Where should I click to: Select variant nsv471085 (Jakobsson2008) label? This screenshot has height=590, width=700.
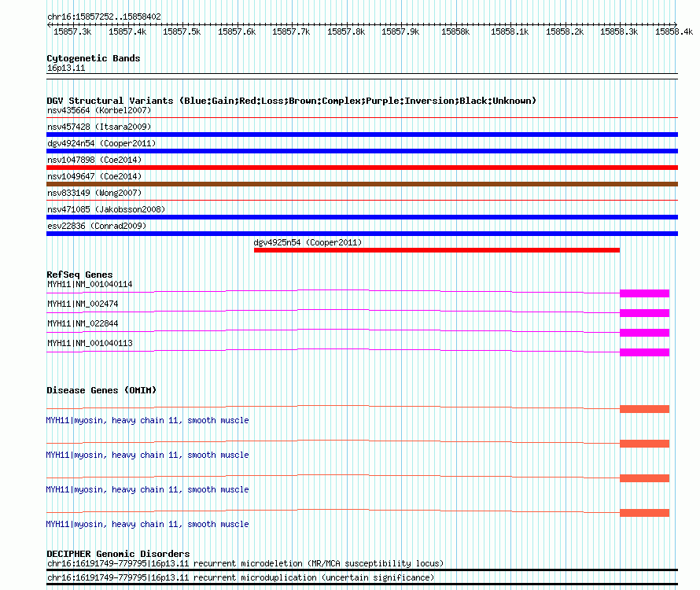[x=106, y=209]
